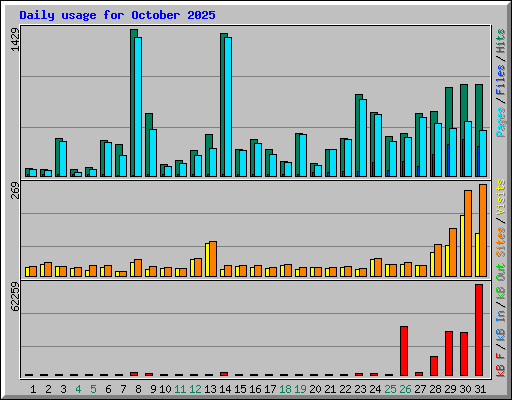Click day 19 weekend label
Image resolution: width=512 pixels, height=400 pixels.
pyautogui.click(x=300, y=389)
